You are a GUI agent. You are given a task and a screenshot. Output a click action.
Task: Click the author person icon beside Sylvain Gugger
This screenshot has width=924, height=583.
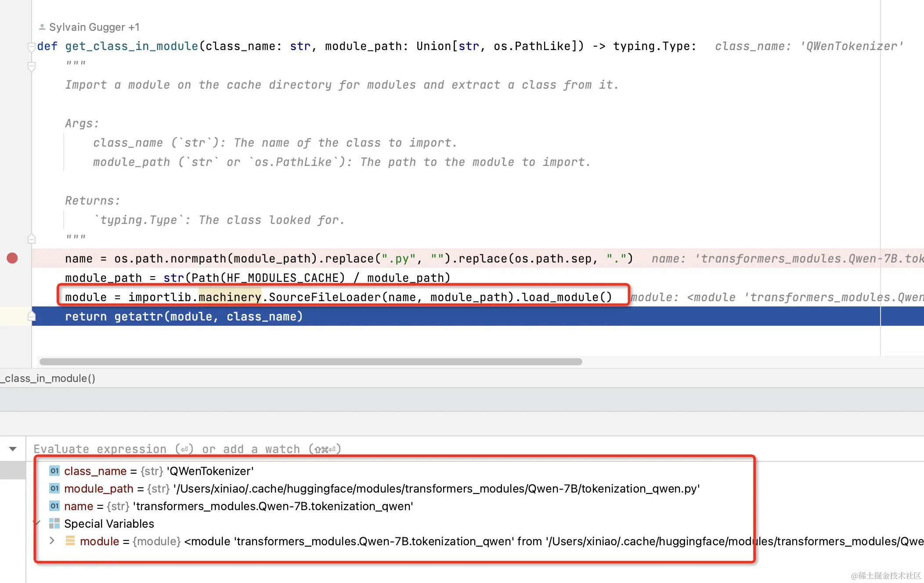tap(42, 27)
